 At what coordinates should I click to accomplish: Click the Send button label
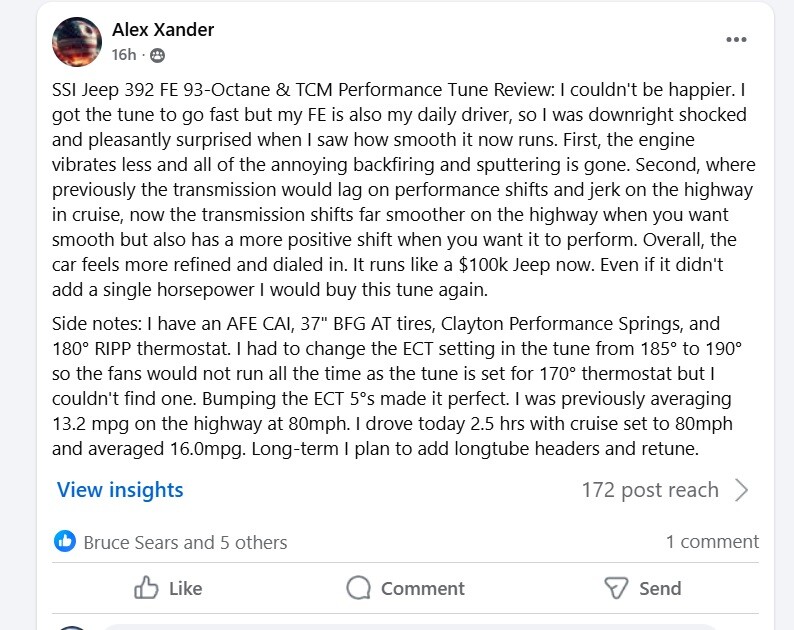tap(660, 588)
